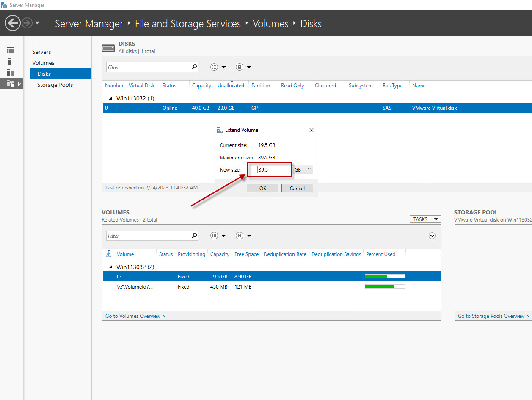Sort volumes by Free Space column
The width and height of the screenshot is (532, 400).
coord(246,254)
